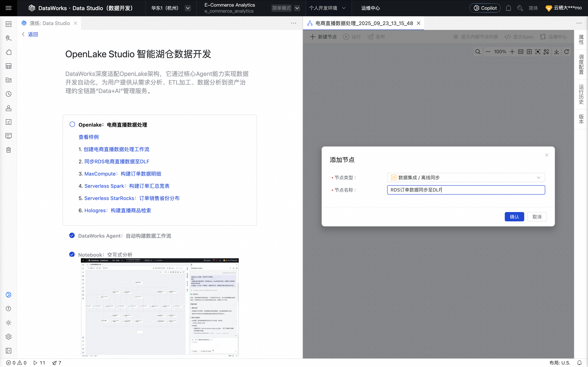Open settings gear in left sidebar
The height and width of the screenshot is (367, 588).
[9, 337]
